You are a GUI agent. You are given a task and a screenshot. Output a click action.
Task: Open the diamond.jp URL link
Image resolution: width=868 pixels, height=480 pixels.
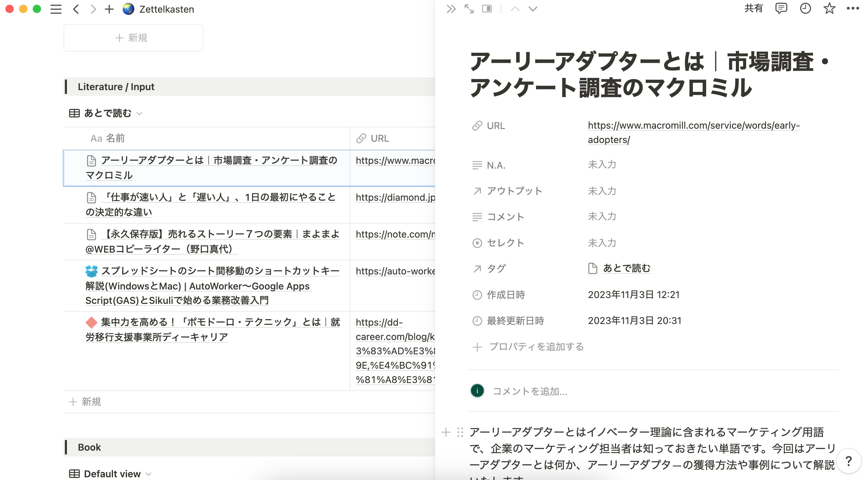(x=395, y=197)
